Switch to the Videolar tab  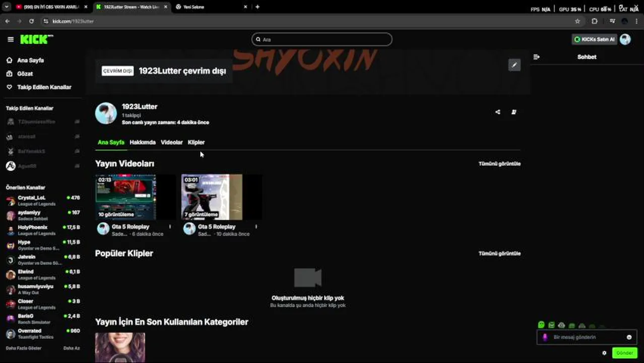(171, 142)
